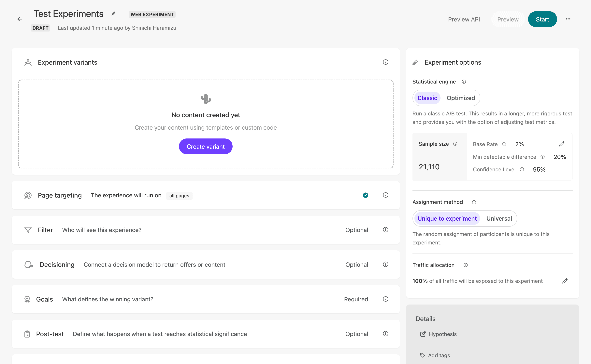Edit traffic allocation pencil icon
Image resolution: width=591 pixels, height=364 pixels.
click(565, 281)
